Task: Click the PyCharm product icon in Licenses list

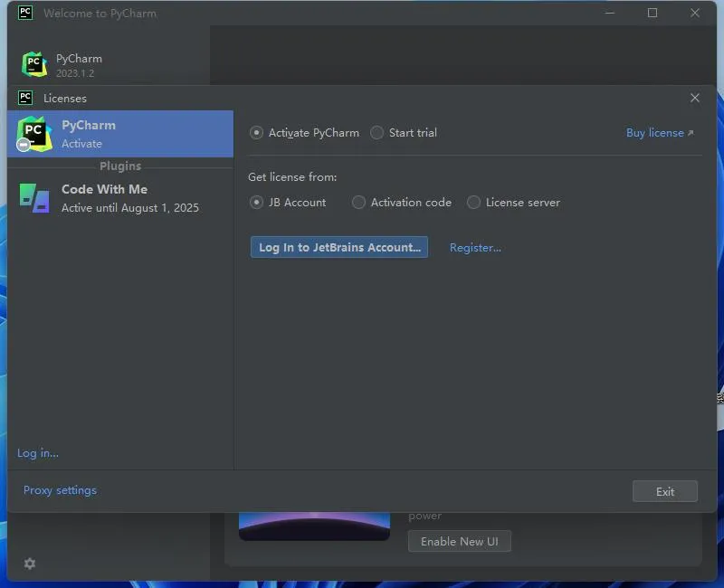Action: pos(33,134)
